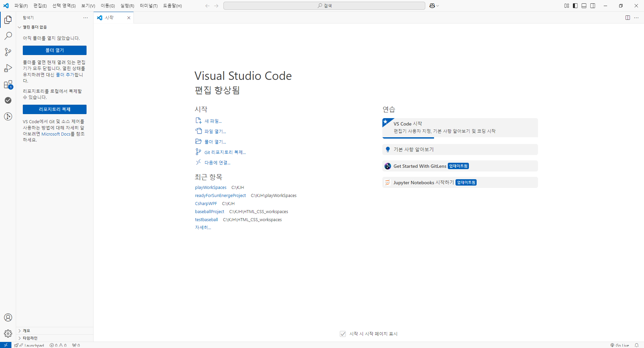
Task: Close the 시작 tab
Action: point(128,18)
